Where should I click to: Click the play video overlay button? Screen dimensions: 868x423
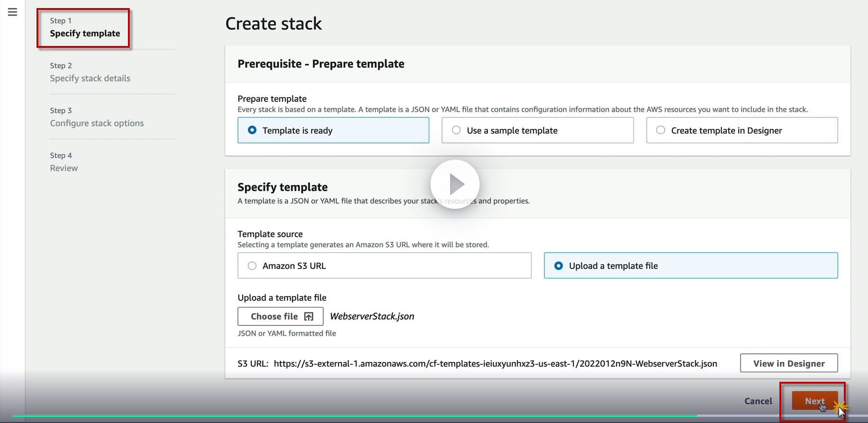[455, 184]
